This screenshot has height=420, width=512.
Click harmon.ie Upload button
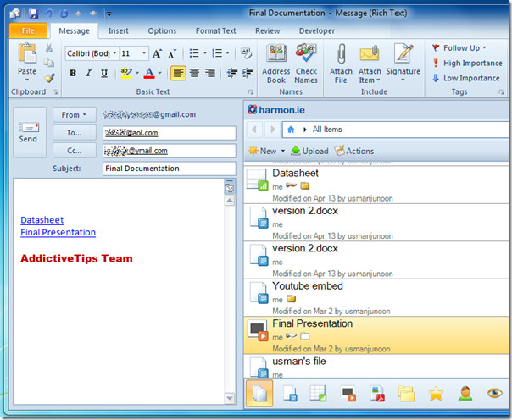coord(309,151)
